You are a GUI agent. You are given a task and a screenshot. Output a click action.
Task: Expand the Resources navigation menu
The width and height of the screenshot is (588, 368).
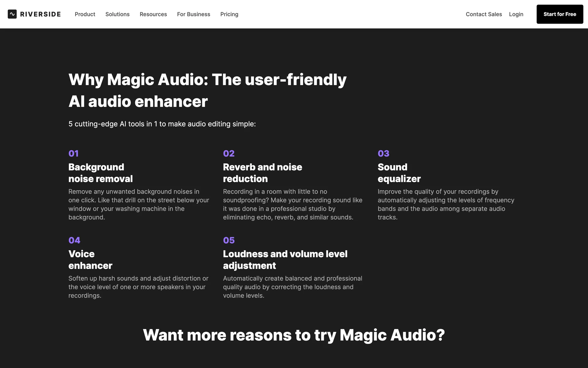pyautogui.click(x=153, y=14)
